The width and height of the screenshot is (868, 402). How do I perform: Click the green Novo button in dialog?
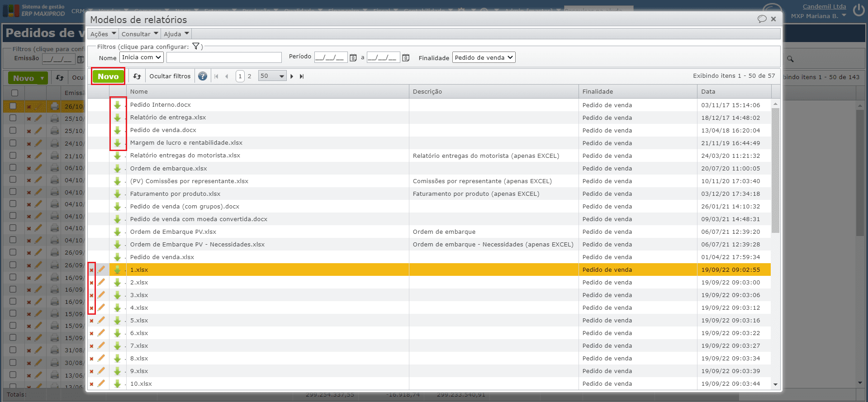[108, 76]
